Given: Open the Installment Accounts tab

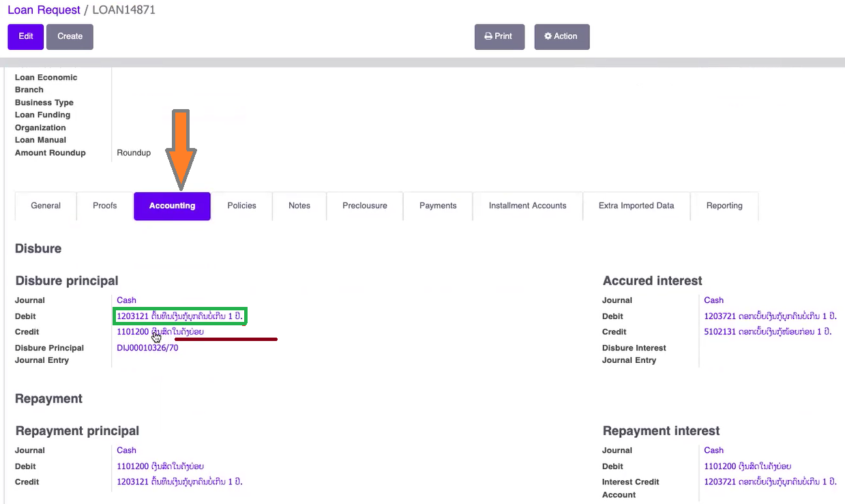Looking at the screenshot, I should click(x=527, y=206).
